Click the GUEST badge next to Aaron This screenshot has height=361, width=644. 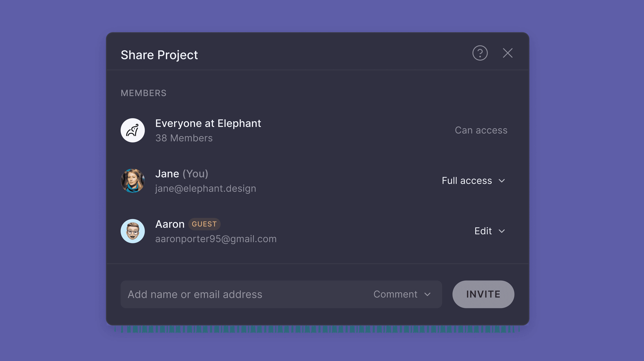(x=204, y=224)
